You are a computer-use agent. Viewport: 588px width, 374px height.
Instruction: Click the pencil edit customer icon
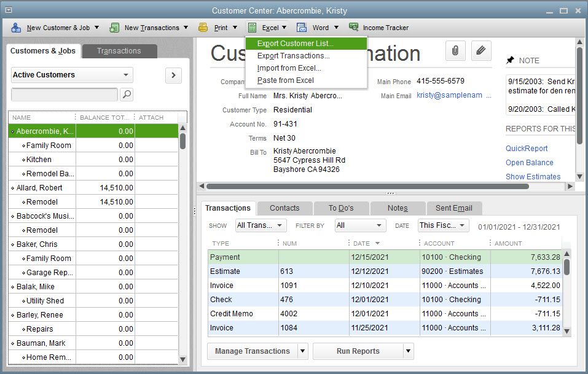(x=481, y=51)
